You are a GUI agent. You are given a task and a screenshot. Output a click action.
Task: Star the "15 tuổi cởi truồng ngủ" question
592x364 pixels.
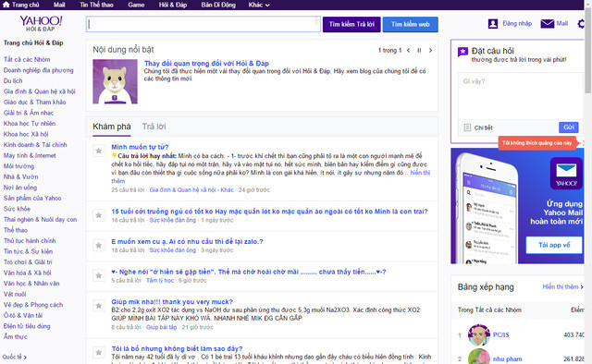(x=99, y=215)
